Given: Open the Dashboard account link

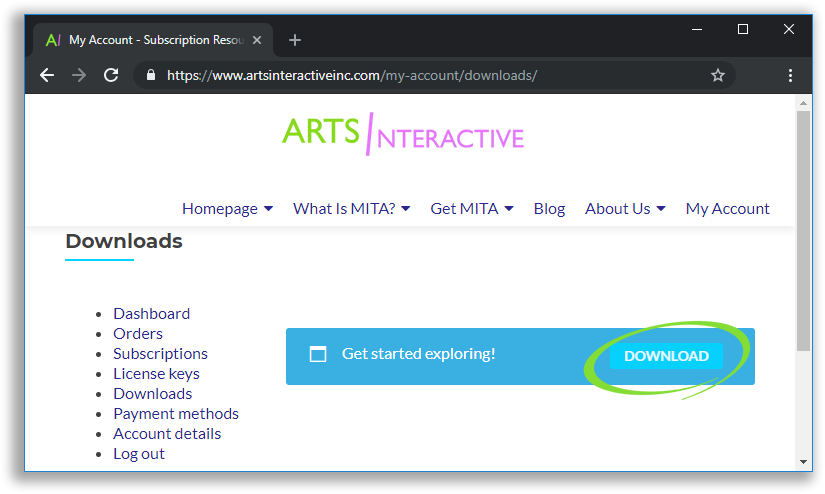Looking at the screenshot, I should click(x=152, y=314).
